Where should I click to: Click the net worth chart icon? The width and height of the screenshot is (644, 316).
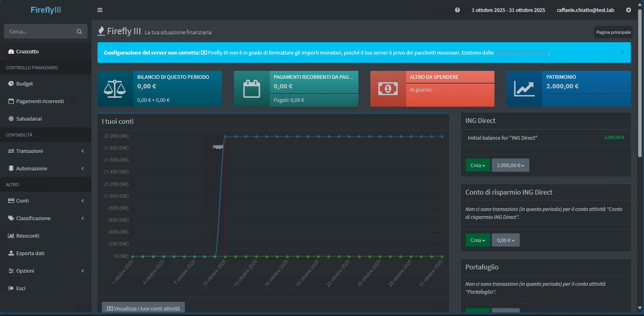524,89
